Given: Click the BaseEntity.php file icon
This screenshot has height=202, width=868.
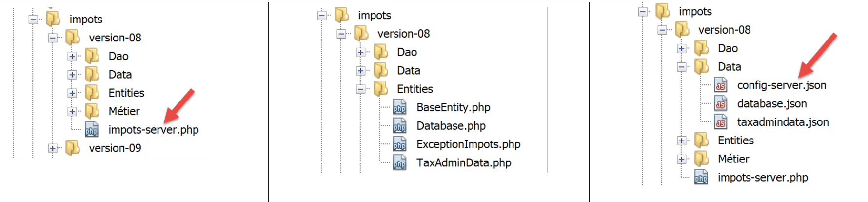Looking at the screenshot, I should pos(399,107).
